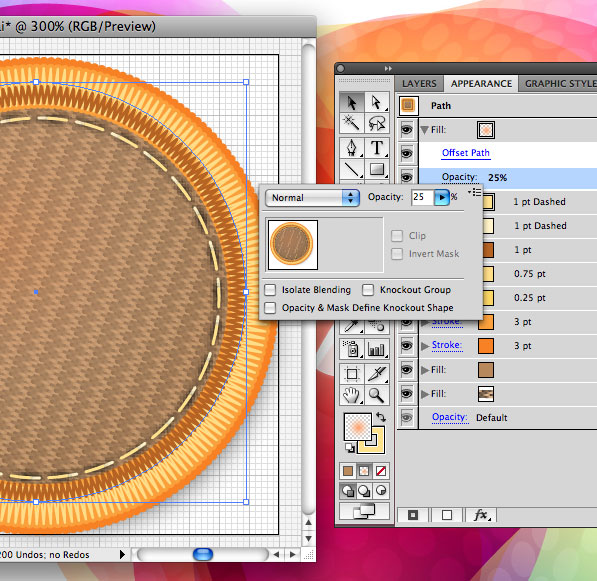Expand the solid brown Fill triangle
Screen dimensions: 597x581
click(425, 370)
